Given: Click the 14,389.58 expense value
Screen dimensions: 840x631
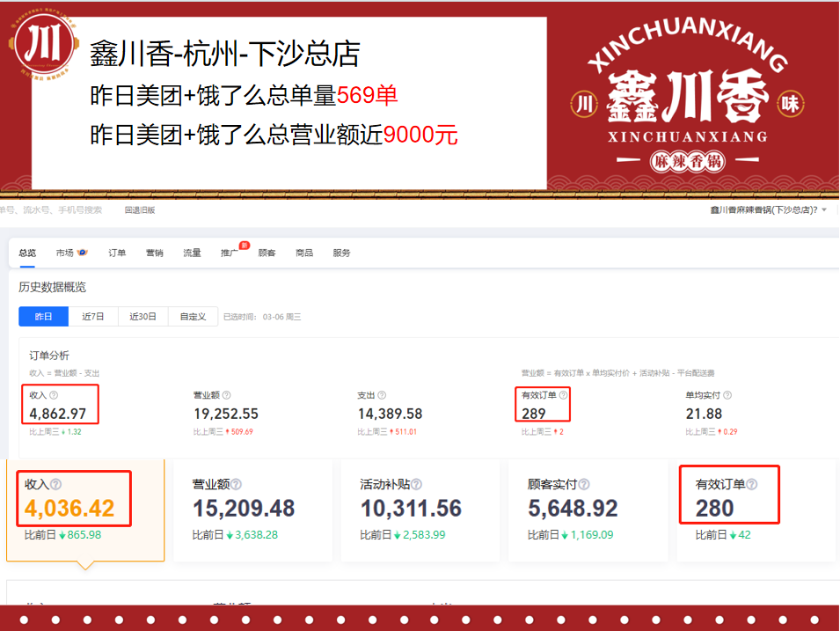Looking at the screenshot, I should click(x=390, y=414).
